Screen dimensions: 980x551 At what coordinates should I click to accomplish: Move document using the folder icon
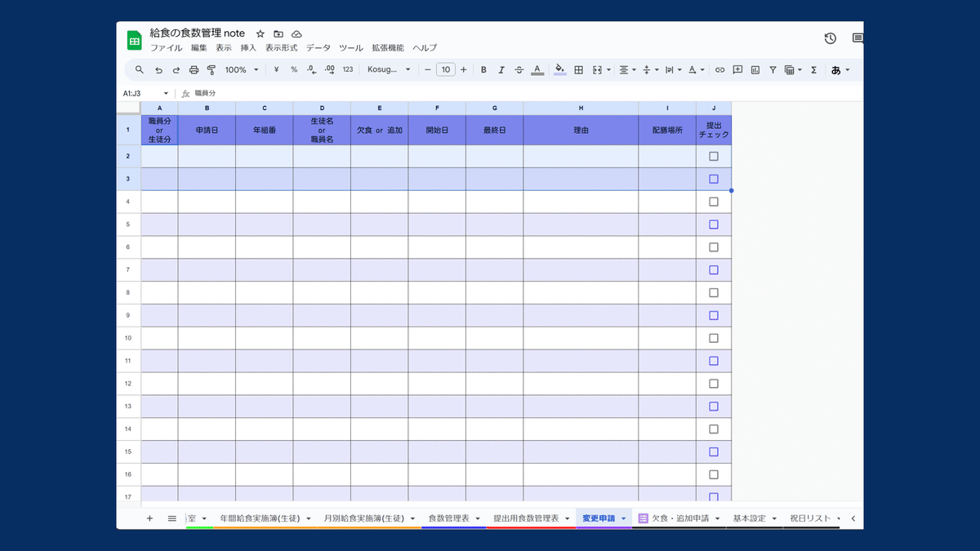278,33
